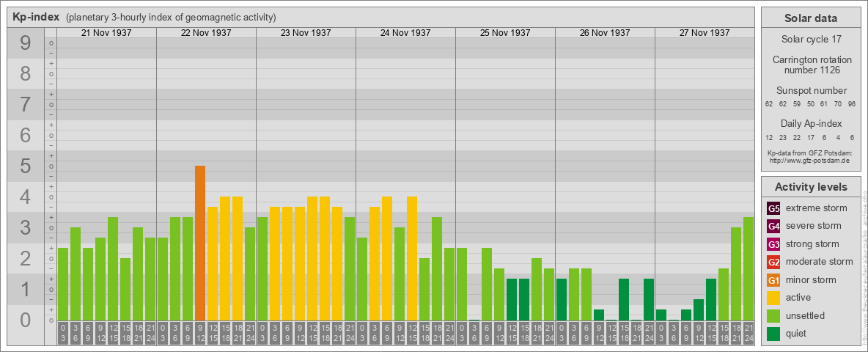The width and height of the screenshot is (868, 352).
Task: Click the 25 Nov 1937 date header
Action: [505, 33]
